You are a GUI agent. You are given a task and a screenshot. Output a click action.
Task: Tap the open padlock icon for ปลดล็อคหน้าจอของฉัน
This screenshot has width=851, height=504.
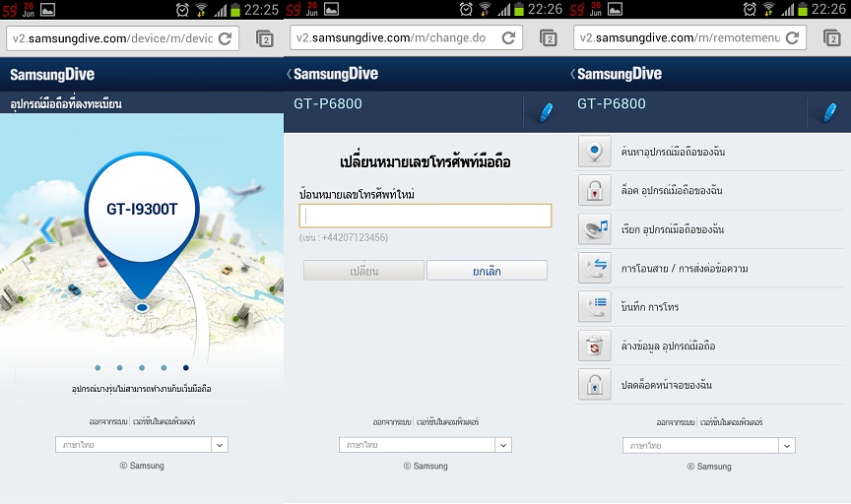pos(595,385)
